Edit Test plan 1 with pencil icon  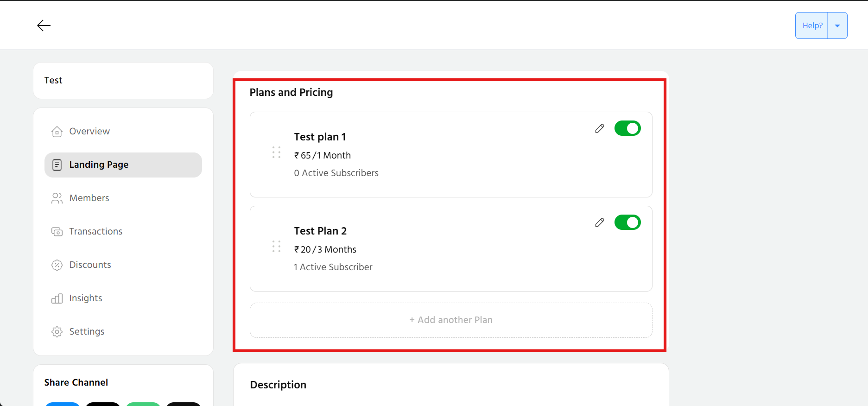coord(599,128)
